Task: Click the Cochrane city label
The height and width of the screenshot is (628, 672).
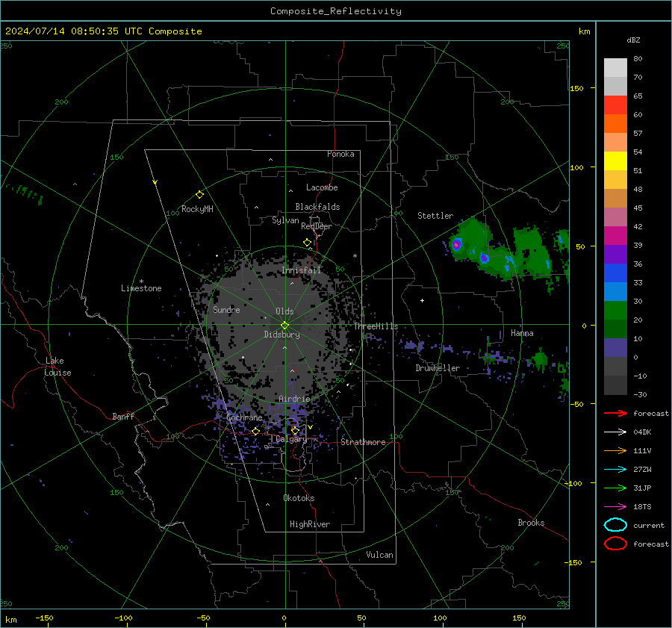Action: [244, 417]
